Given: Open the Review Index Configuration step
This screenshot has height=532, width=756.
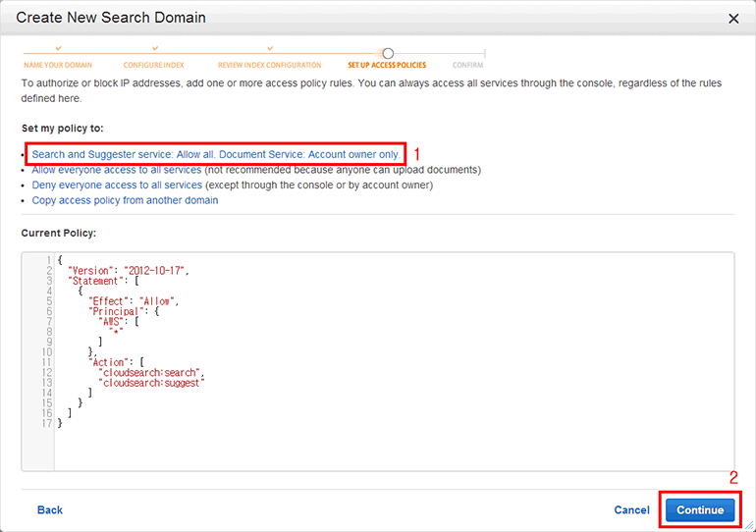Looking at the screenshot, I should pos(269,66).
